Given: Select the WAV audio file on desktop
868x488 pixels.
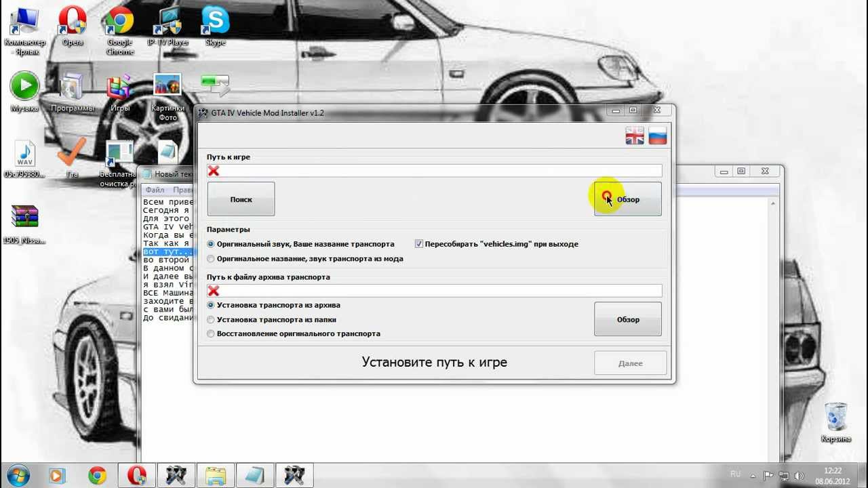Looking at the screenshot, I should [x=24, y=159].
